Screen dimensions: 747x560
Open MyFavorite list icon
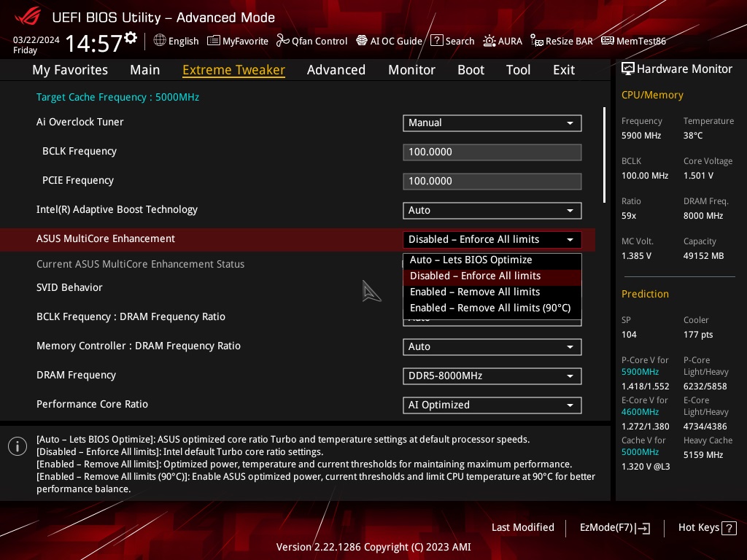point(214,41)
